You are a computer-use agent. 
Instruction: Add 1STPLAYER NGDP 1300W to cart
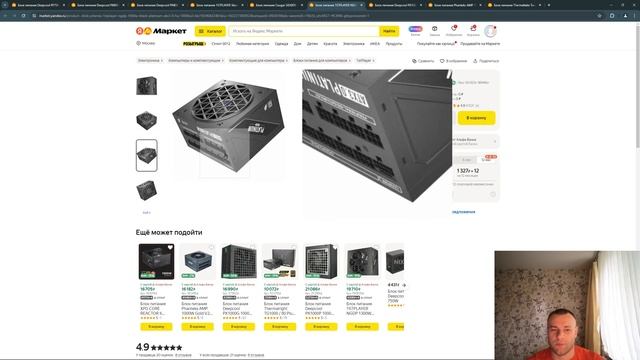[x=362, y=327]
